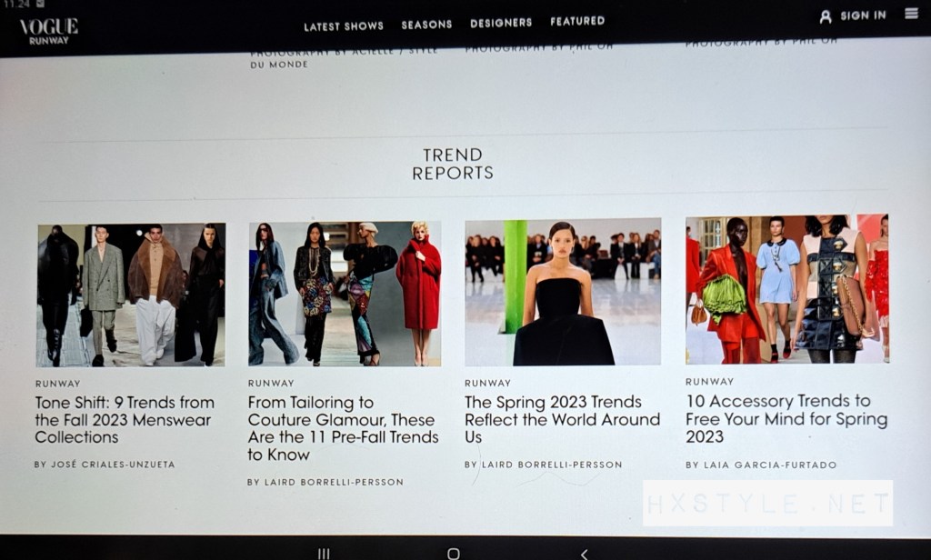
Task: Open the Pre-Fall trends article image
Action: tap(345, 294)
